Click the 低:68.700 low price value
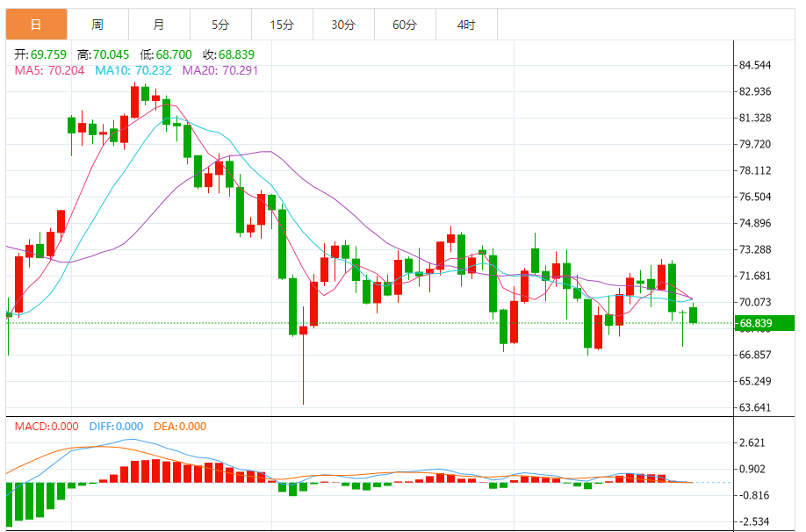Viewport: 806px width, 532px height. click(166, 54)
